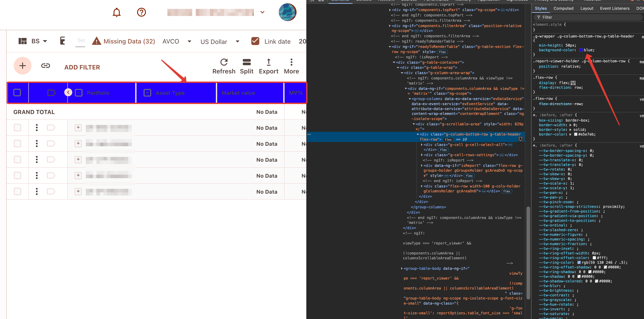Image resolution: width=644 pixels, height=319 pixels.
Task: Click the chain link icon beside ADD FILTER
Action: click(45, 66)
